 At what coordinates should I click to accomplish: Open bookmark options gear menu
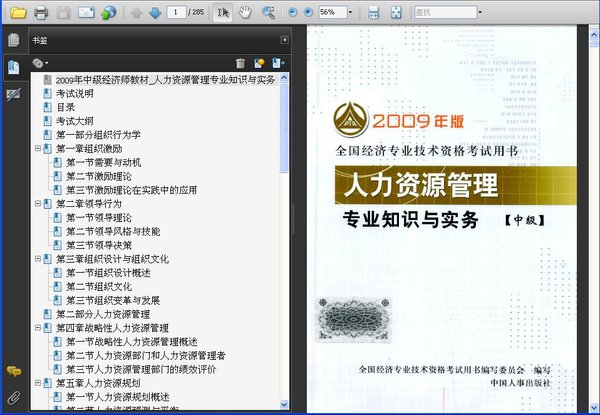pyautogui.click(x=40, y=63)
